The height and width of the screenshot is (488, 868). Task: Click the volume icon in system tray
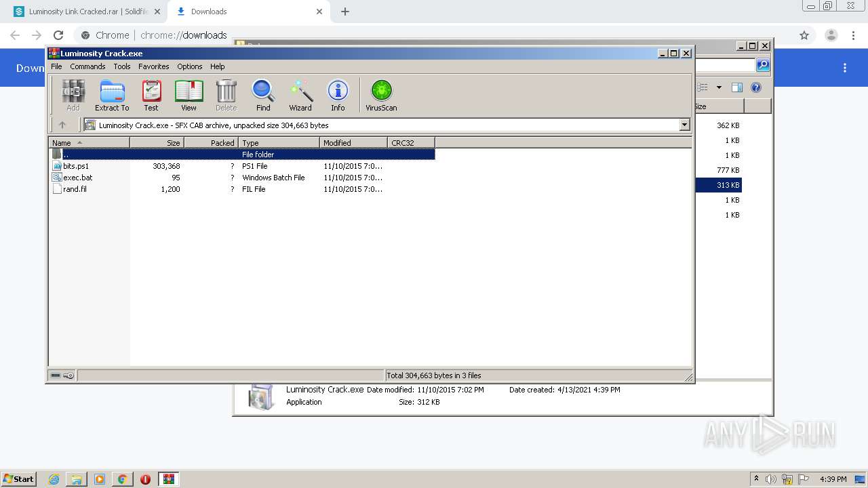point(771,479)
